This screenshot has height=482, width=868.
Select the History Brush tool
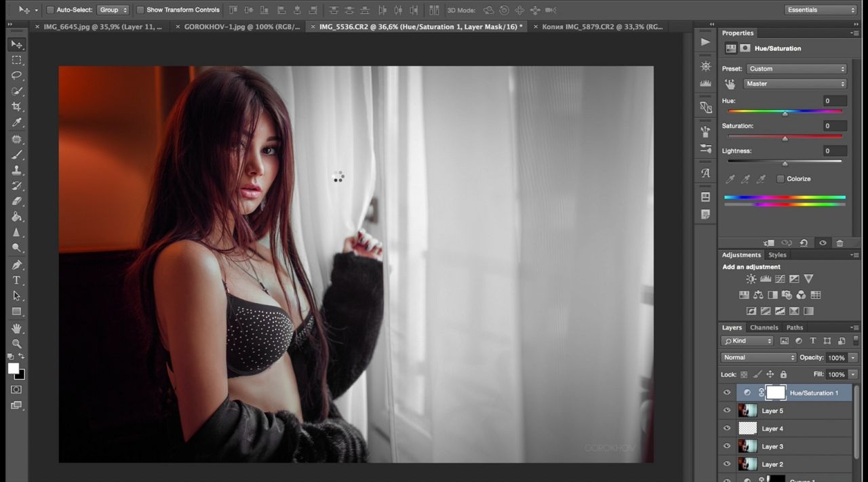(x=17, y=186)
